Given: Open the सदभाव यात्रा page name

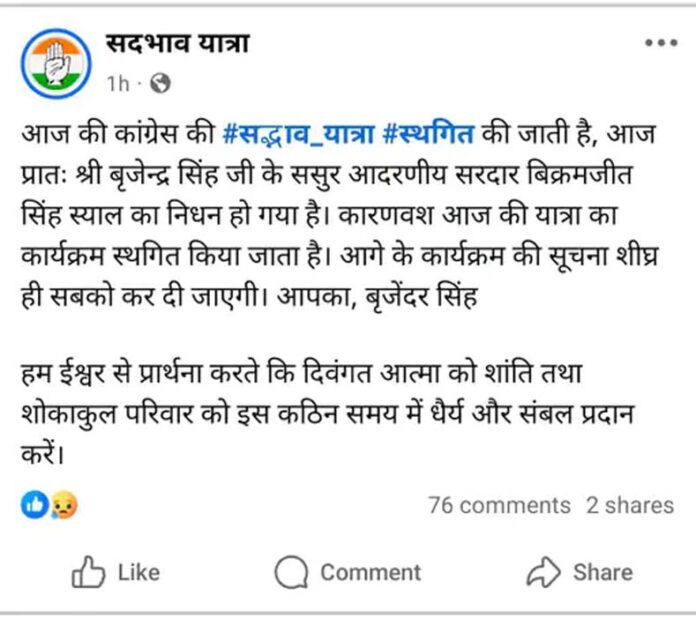Looking at the screenshot, I should click(177, 44).
